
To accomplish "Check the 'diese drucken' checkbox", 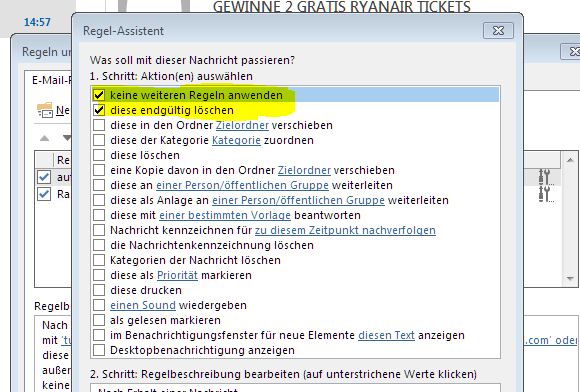I will click(x=99, y=290).
